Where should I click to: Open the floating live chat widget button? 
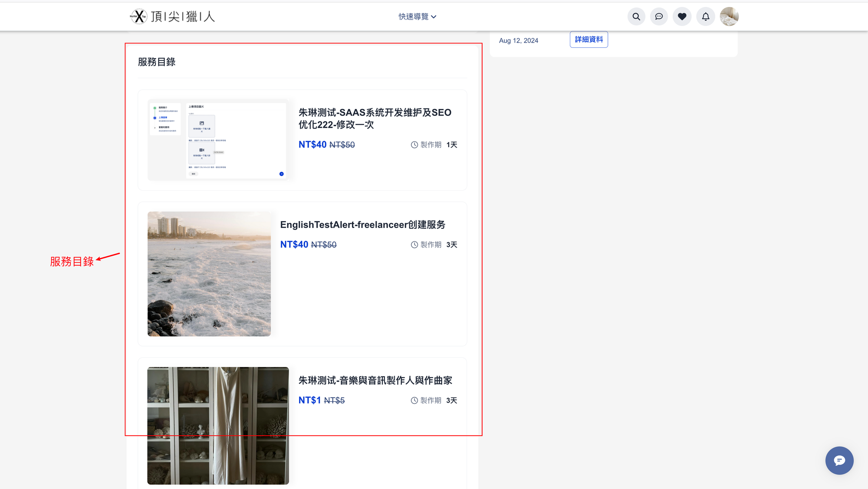(839, 460)
